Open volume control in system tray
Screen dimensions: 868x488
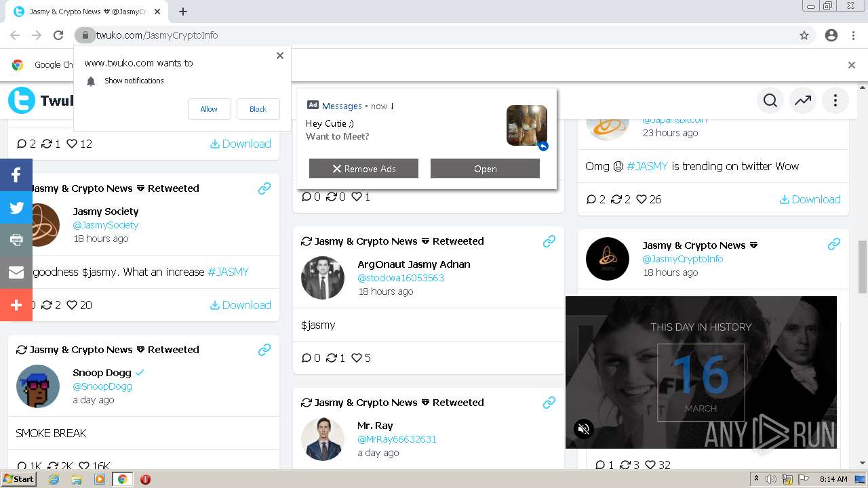tap(770, 479)
